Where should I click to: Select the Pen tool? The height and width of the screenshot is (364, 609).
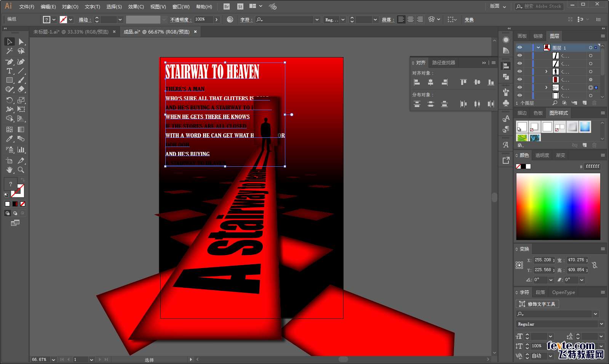pos(10,62)
